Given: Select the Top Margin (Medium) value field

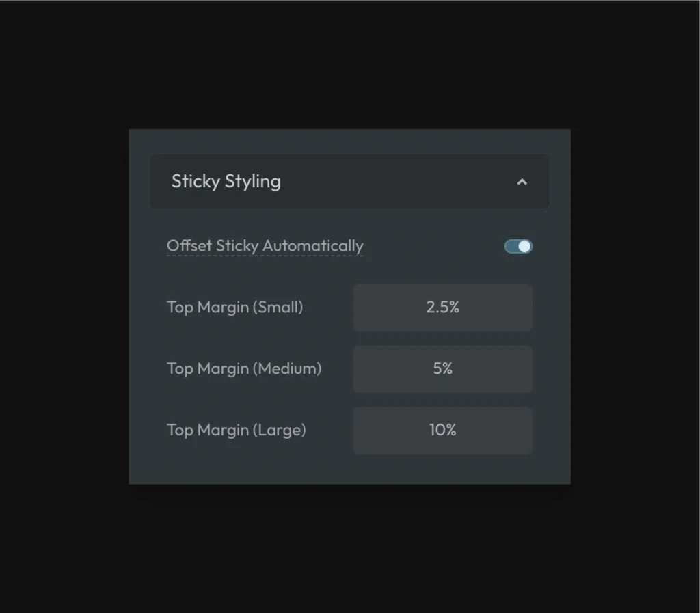Looking at the screenshot, I should click(x=442, y=369).
